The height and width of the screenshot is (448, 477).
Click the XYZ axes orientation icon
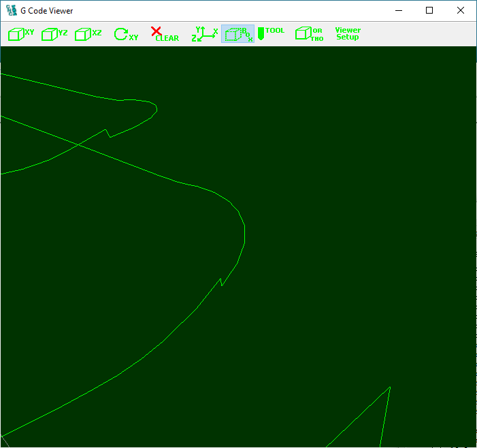[204, 34]
